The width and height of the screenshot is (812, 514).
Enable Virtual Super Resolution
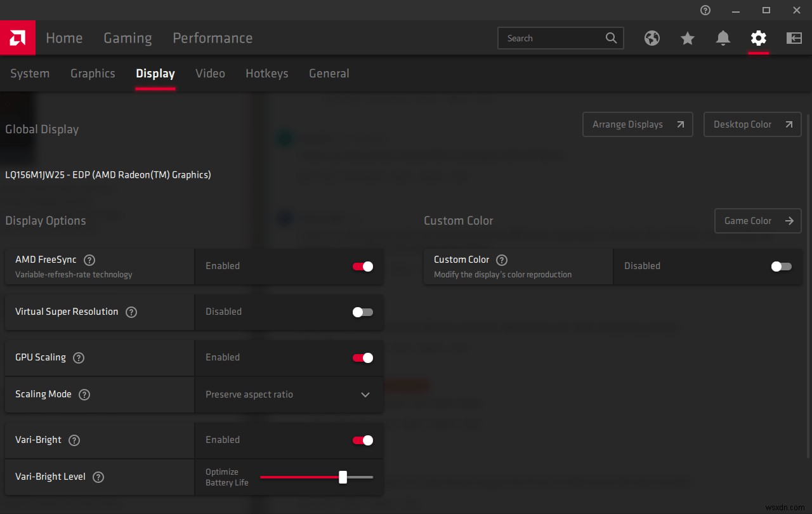pos(362,312)
